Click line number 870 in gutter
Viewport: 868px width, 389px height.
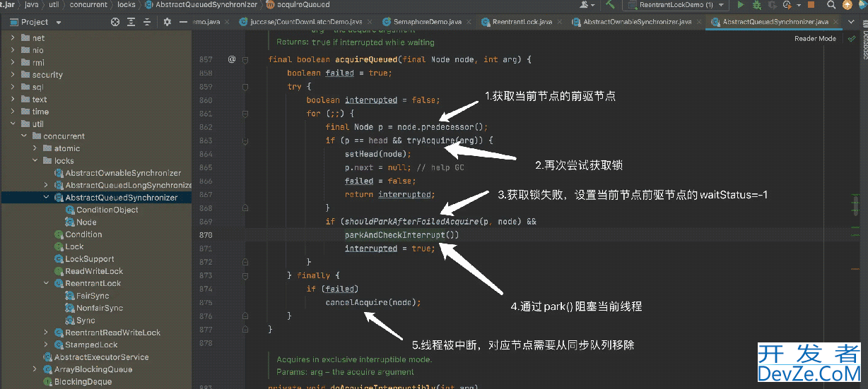[206, 234]
